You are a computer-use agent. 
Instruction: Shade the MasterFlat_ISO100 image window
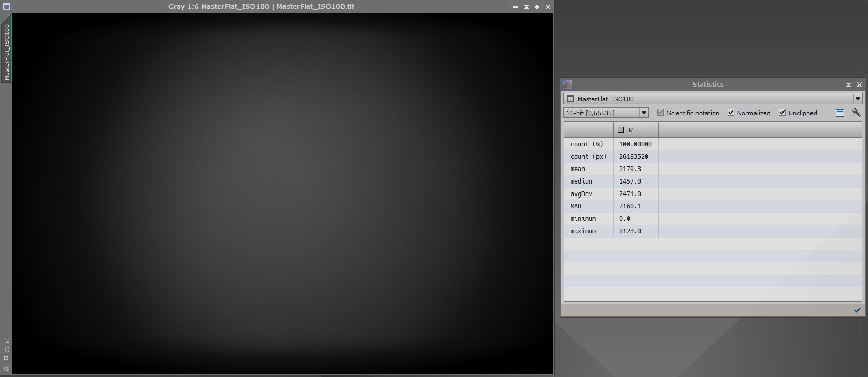coord(526,7)
